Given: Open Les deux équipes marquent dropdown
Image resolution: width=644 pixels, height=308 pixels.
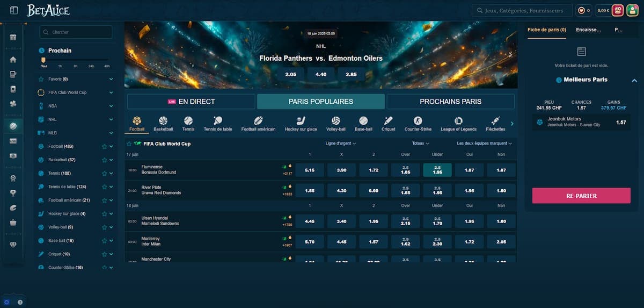Looking at the screenshot, I should (x=485, y=144).
